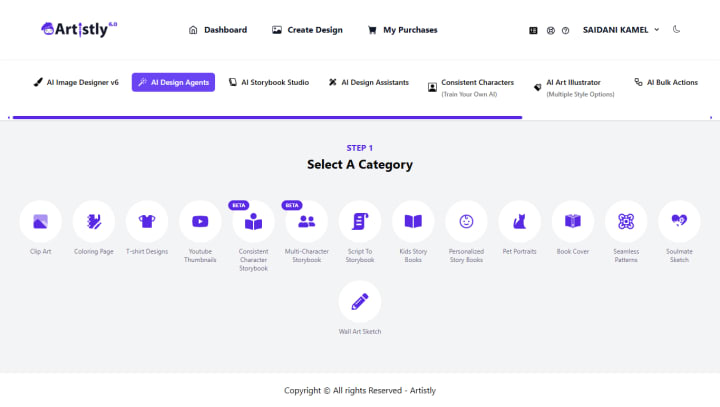This screenshot has height=407, width=720.
Task: Click the right scroll arrow of tab bar
Action: click(711, 118)
